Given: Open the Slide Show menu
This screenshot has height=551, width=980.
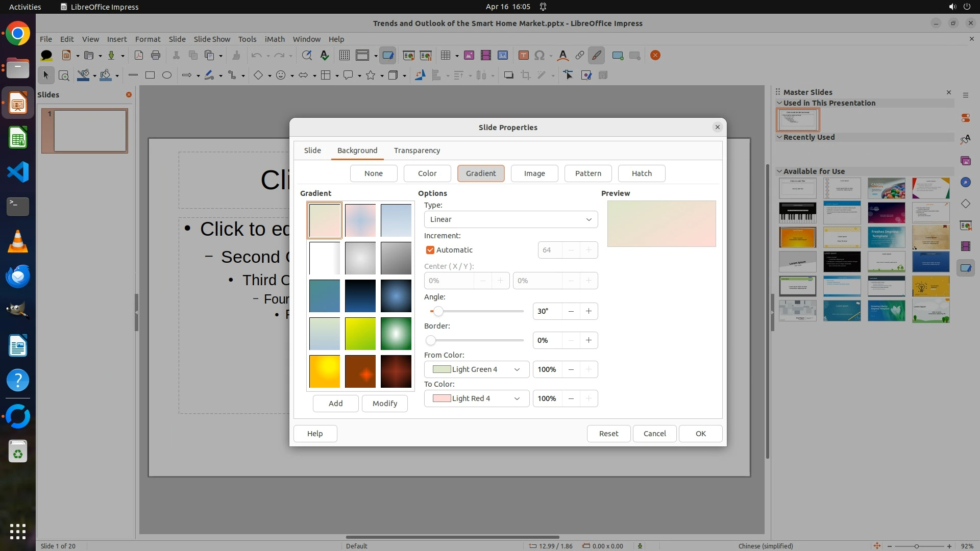Looking at the screenshot, I should click(x=212, y=39).
